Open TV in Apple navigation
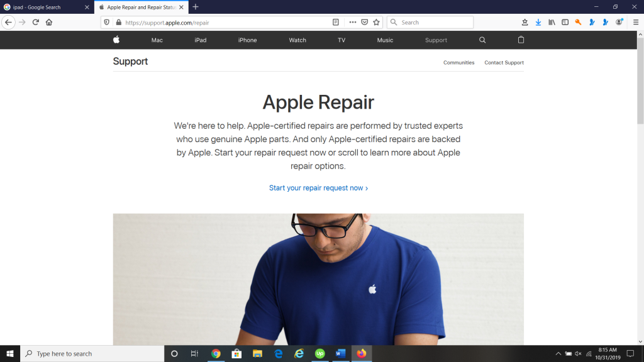The height and width of the screenshot is (362, 644). 341,40
